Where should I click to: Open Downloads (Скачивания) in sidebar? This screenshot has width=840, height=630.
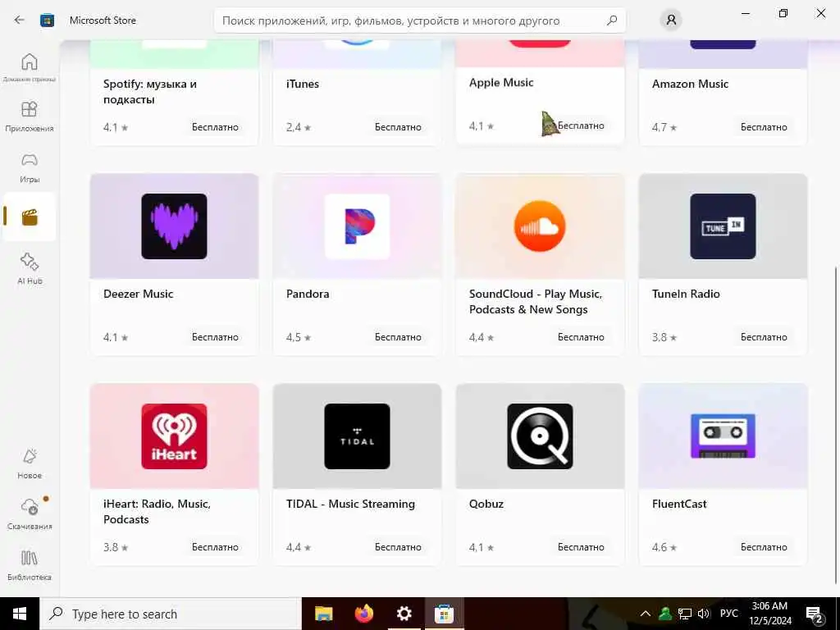click(30, 514)
